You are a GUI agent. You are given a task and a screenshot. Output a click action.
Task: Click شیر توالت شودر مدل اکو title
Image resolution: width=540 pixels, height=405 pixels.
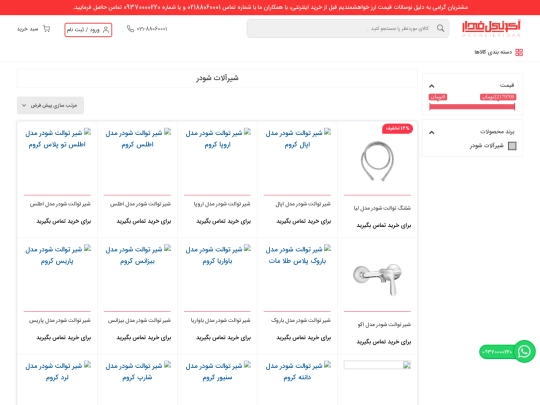click(x=384, y=324)
